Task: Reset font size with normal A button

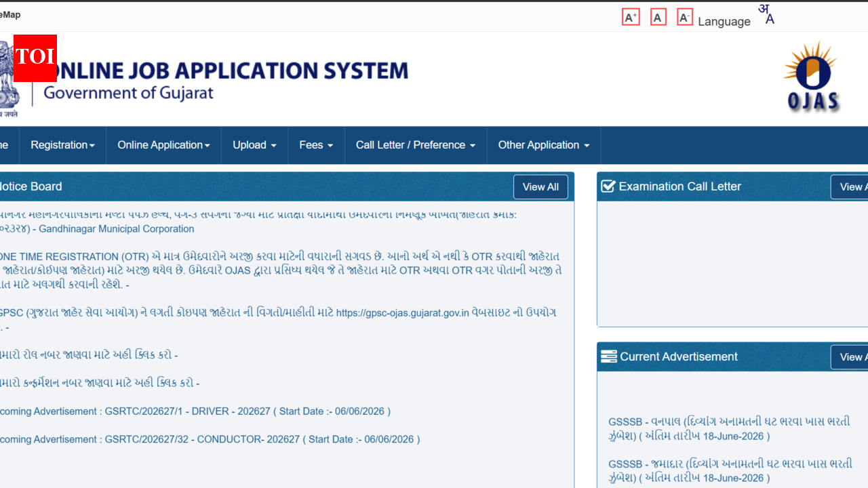Action: [658, 18]
